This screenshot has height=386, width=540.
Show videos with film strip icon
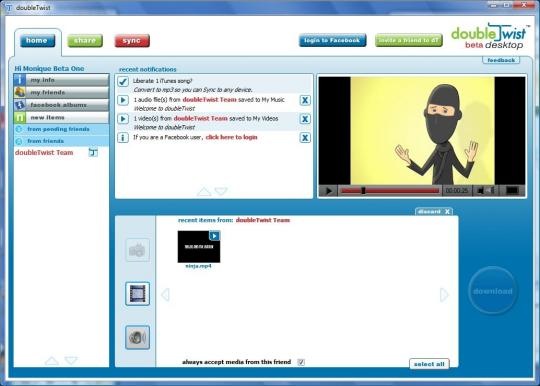pos(137,293)
